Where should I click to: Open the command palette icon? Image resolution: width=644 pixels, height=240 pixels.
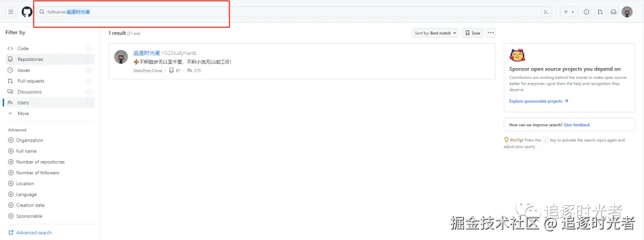click(546, 12)
